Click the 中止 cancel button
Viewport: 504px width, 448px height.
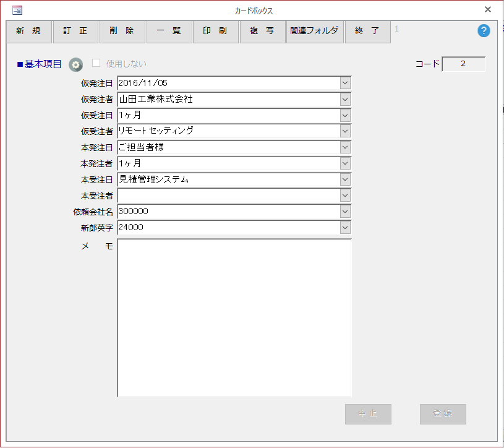click(368, 414)
